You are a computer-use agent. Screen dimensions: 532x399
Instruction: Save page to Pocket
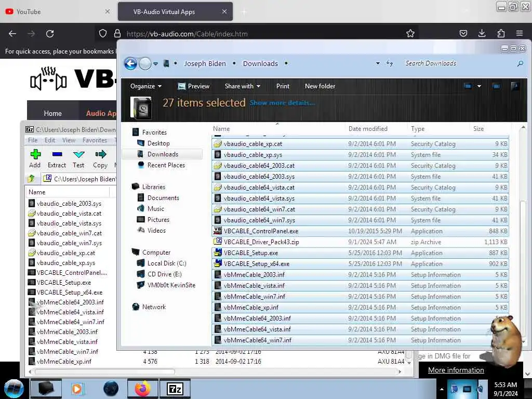[463, 33]
